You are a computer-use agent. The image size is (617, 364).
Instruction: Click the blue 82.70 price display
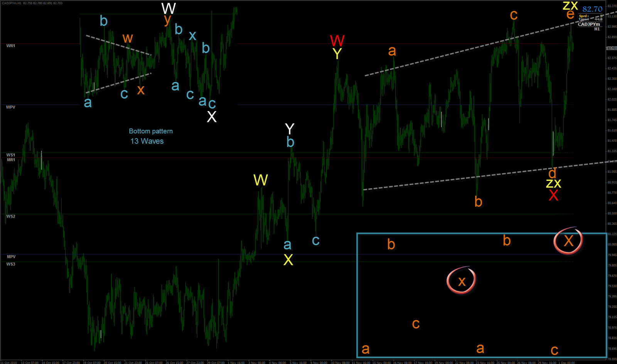[x=592, y=9]
